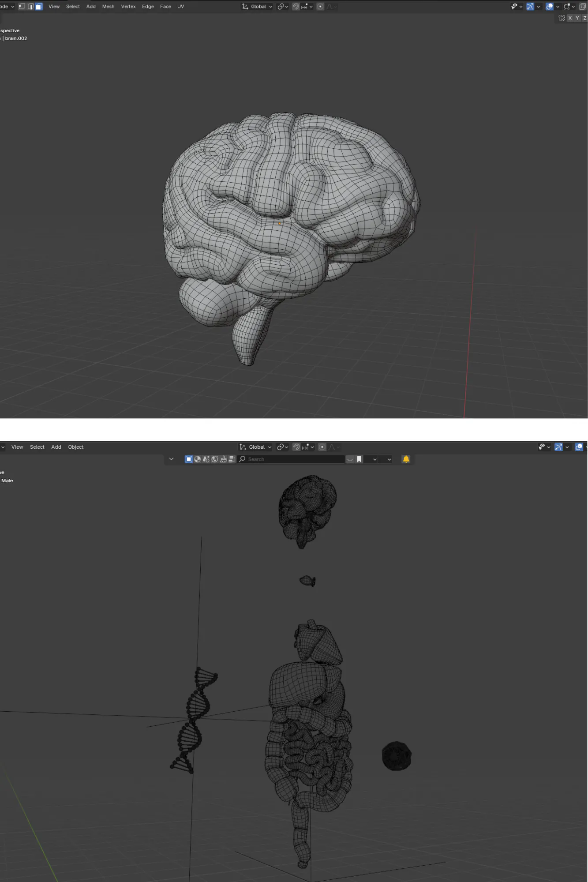Click the bookmark icon right of Search
Screen dimensions: 588x882
359,459
